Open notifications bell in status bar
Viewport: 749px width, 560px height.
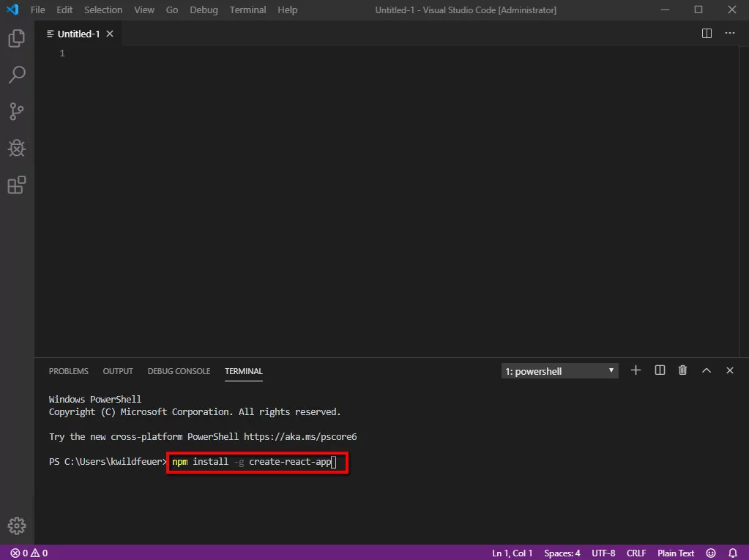point(733,553)
